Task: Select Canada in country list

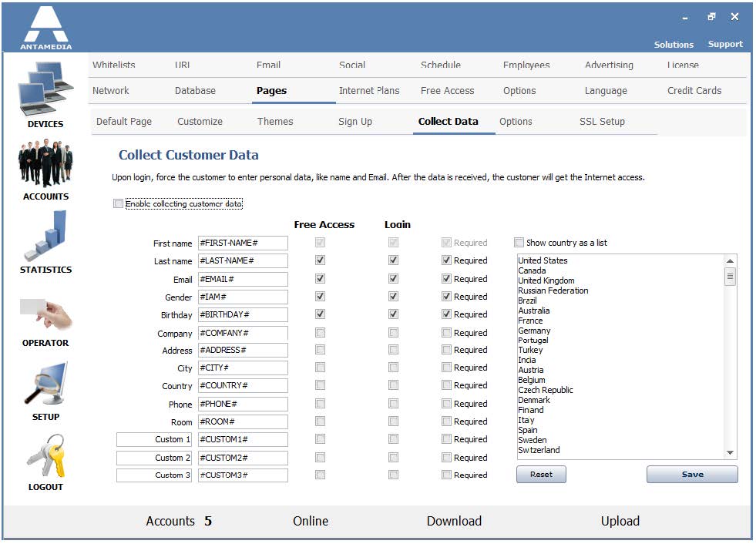Action: coord(533,270)
